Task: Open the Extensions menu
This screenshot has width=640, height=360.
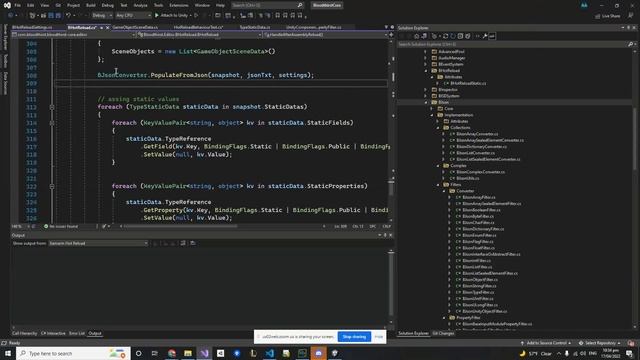Action: click(179, 5)
